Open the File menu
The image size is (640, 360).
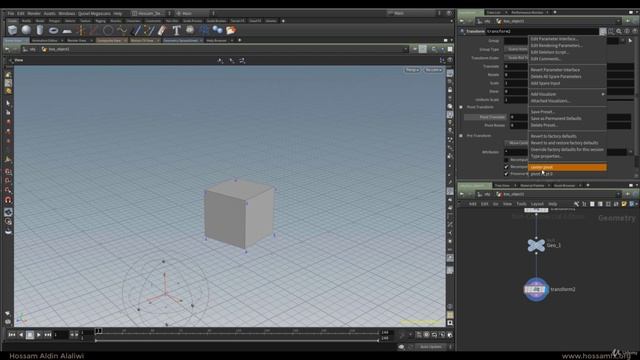[x=11, y=13]
